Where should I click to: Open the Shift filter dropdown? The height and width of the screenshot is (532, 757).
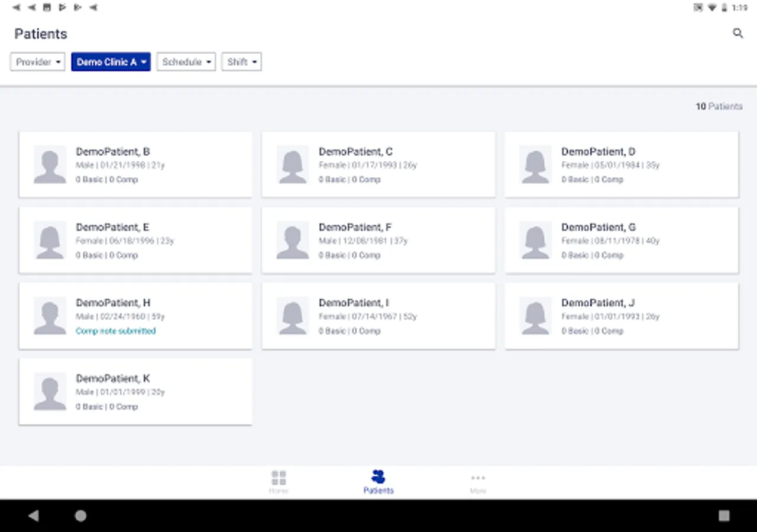(241, 61)
